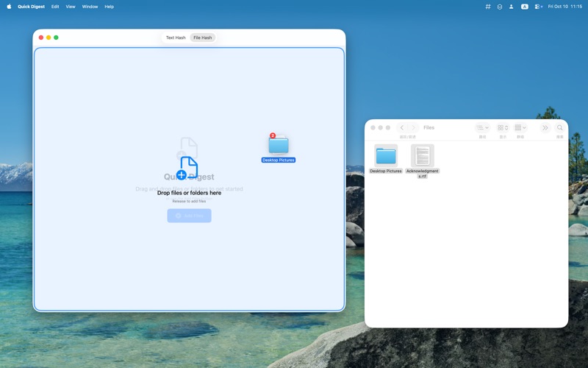This screenshot has width=588, height=368.
Task: Click the Files window title
Action: click(429, 127)
